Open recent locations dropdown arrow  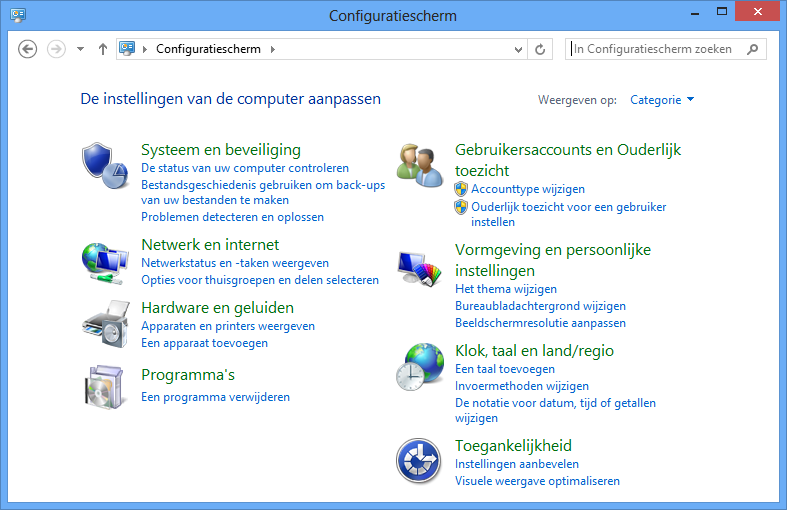coord(80,49)
